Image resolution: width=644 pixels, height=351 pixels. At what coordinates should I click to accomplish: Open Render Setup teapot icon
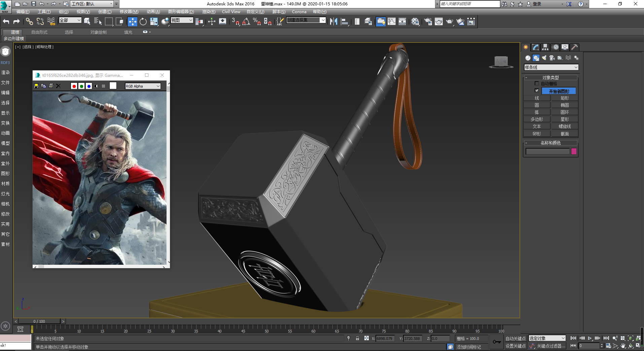pos(428,22)
